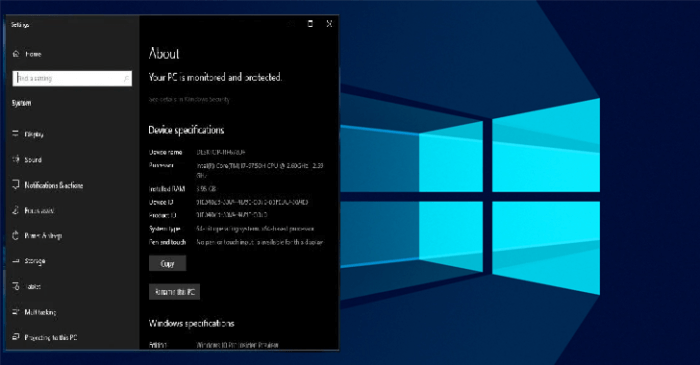
Task: Click the 'About' page title
Action: (164, 54)
